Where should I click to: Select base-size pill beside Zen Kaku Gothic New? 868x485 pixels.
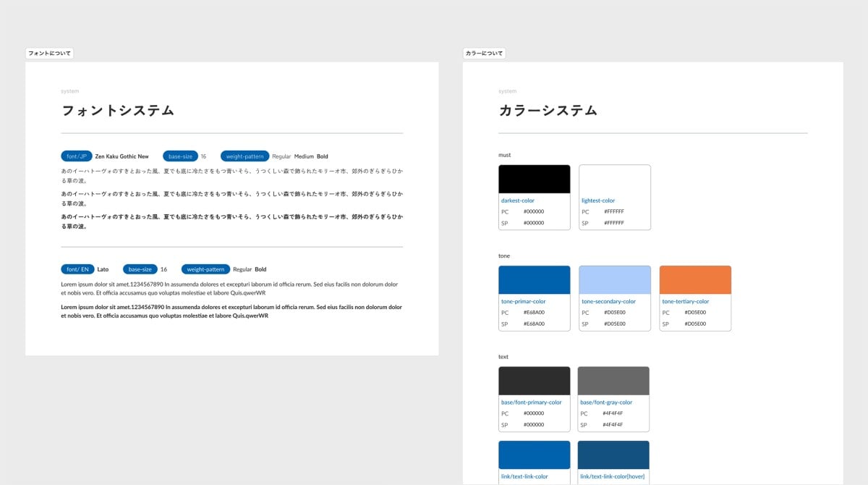(x=180, y=156)
